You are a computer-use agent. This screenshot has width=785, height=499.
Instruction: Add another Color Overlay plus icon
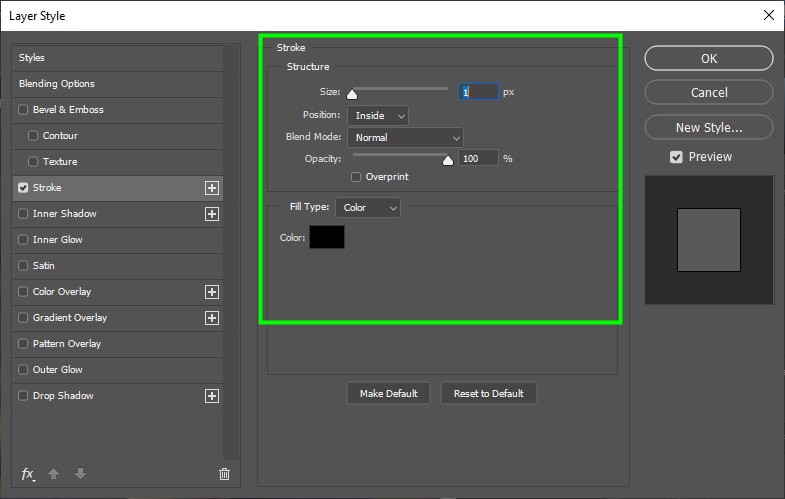click(x=212, y=292)
